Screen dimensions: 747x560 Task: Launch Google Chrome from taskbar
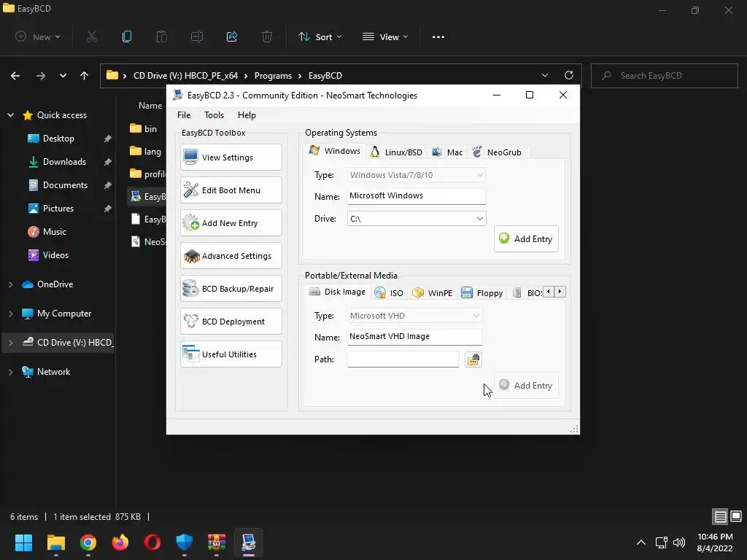88,542
